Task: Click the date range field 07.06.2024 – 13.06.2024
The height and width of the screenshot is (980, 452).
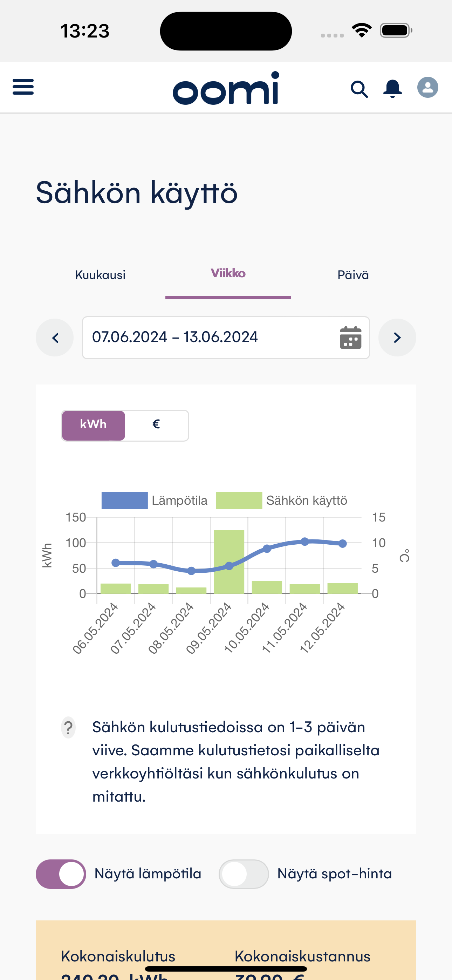Action: point(226,338)
